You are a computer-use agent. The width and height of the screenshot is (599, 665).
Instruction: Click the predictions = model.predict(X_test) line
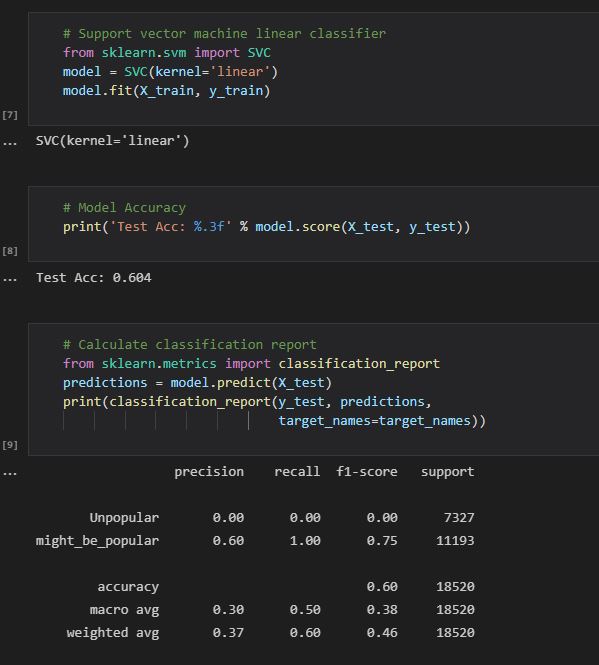(197, 383)
